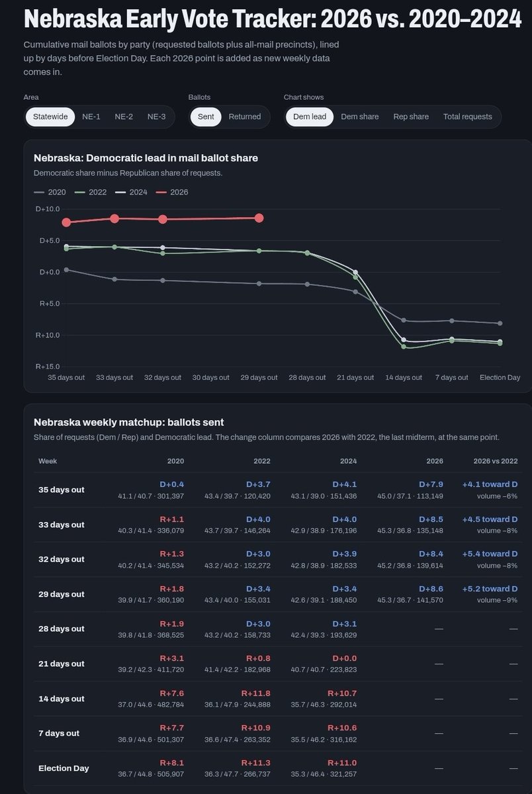Click the 2026 point at 33 days out

click(114, 218)
